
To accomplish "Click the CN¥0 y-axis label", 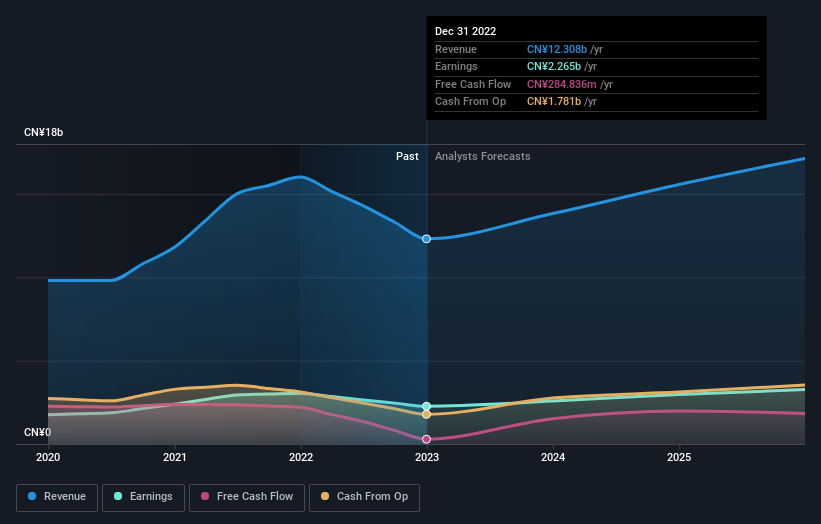I will [37, 432].
